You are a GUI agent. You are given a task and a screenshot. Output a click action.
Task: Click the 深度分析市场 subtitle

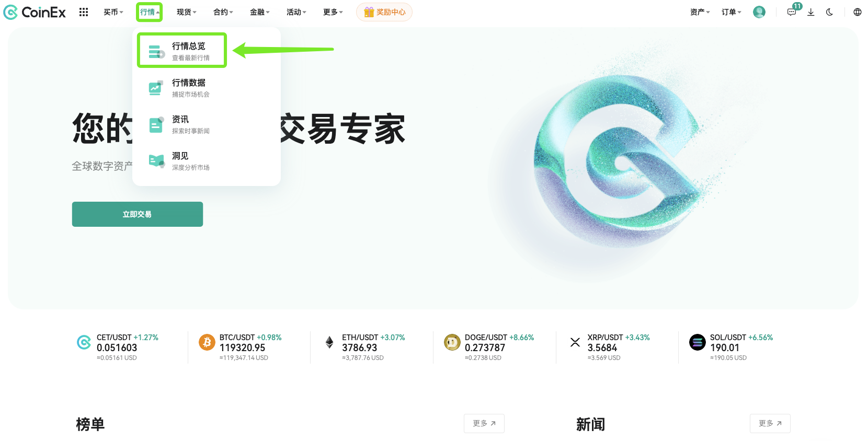tap(191, 168)
